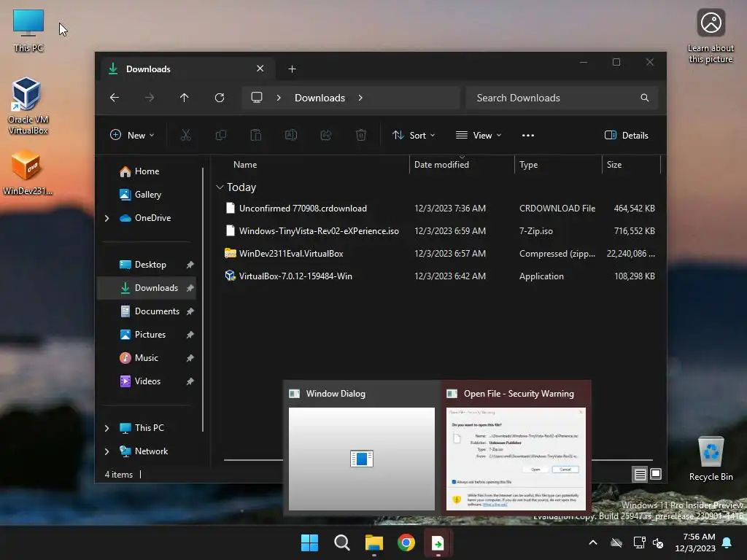Refresh the Downloads folder
Screen dimensions: 747x560
pos(220,98)
